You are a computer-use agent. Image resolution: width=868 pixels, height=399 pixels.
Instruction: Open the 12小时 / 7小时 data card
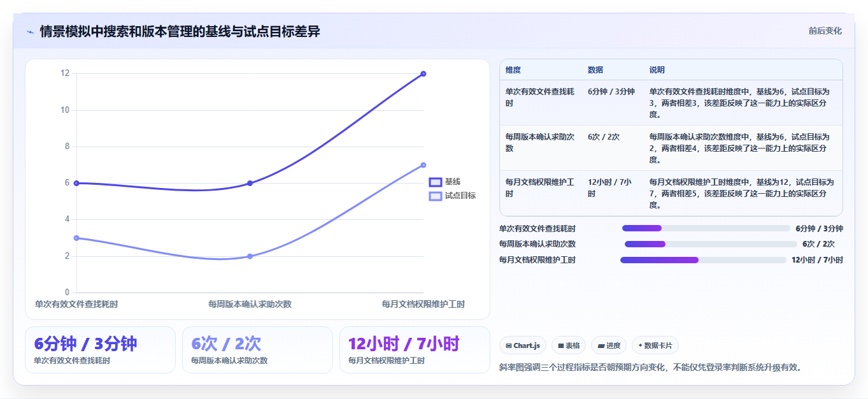(x=415, y=350)
